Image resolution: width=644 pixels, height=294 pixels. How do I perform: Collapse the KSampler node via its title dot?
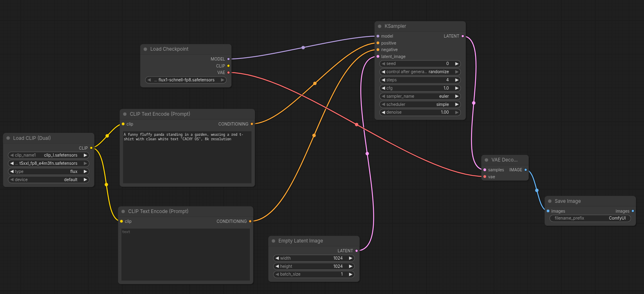[379, 26]
